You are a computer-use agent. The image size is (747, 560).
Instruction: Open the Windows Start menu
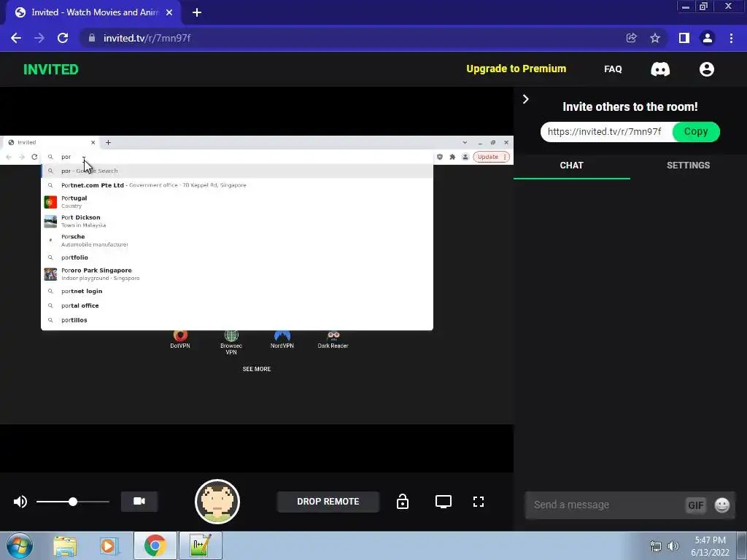20,545
